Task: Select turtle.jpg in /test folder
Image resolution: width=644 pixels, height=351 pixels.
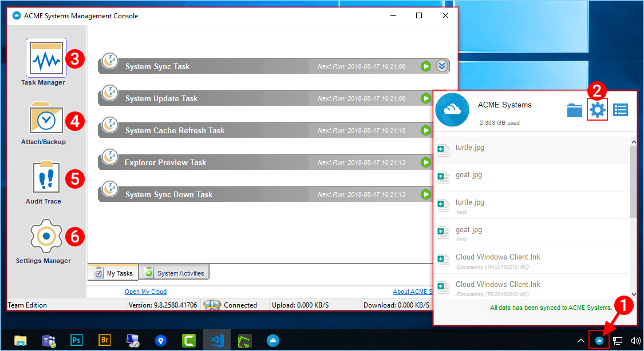Action: [531, 205]
